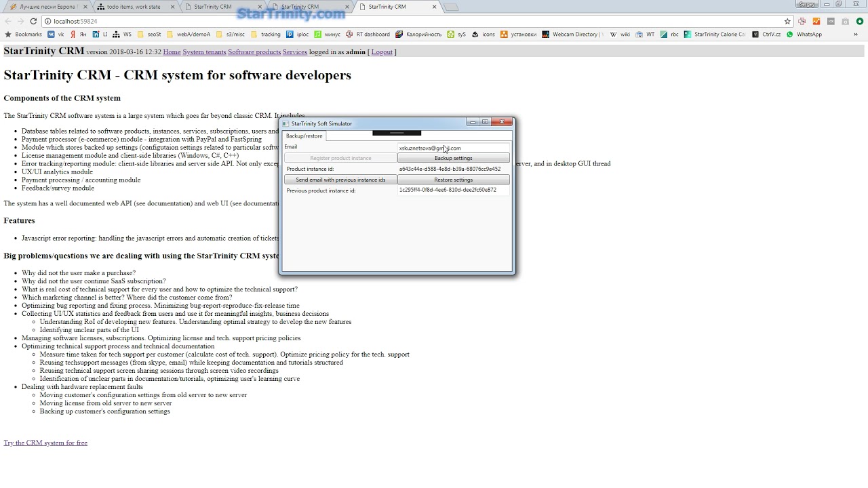Open the Home link in the CRM header

pos(172,52)
